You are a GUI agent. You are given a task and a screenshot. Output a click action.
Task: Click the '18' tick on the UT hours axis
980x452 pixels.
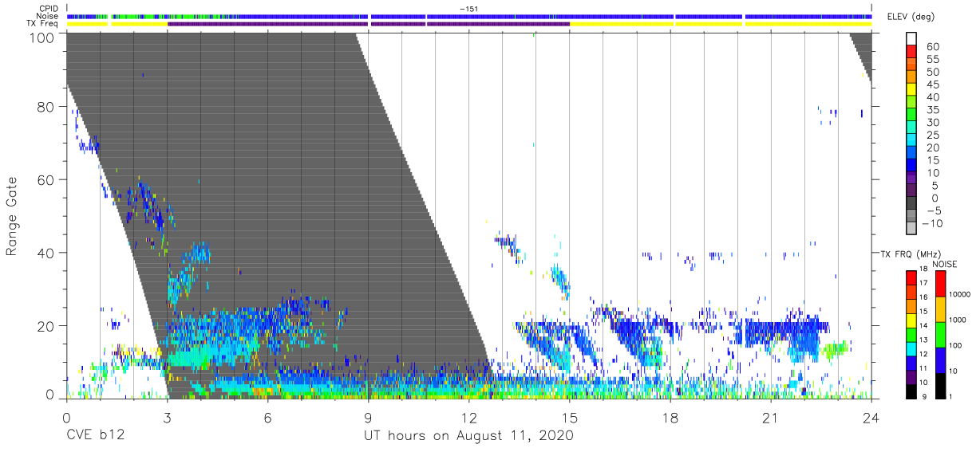670,418
